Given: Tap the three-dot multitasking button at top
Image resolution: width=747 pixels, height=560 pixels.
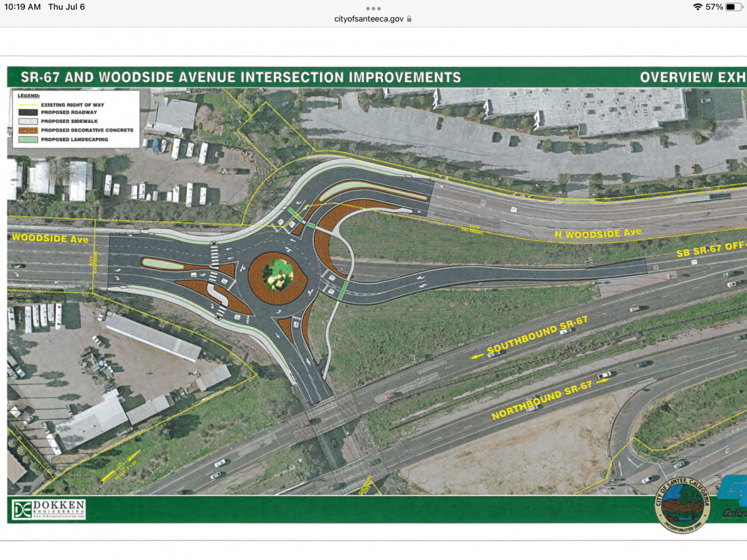Looking at the screenshot, I should [x=373, y=9].
